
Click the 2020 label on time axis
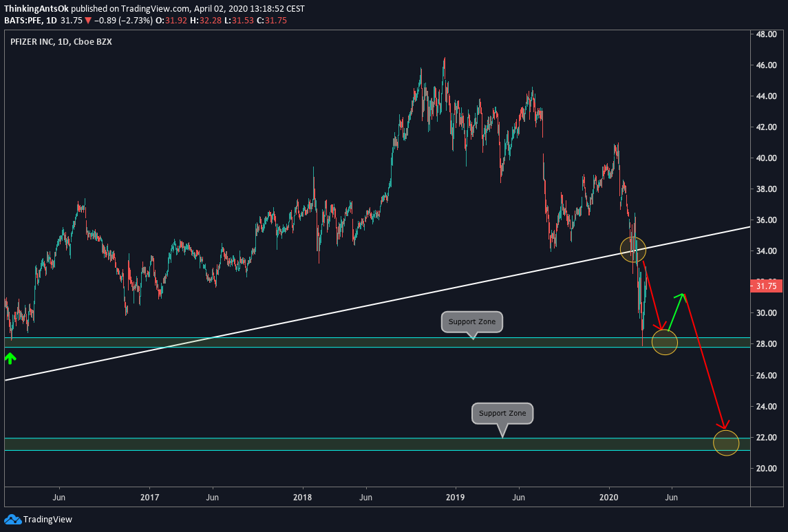pos(609,498)
